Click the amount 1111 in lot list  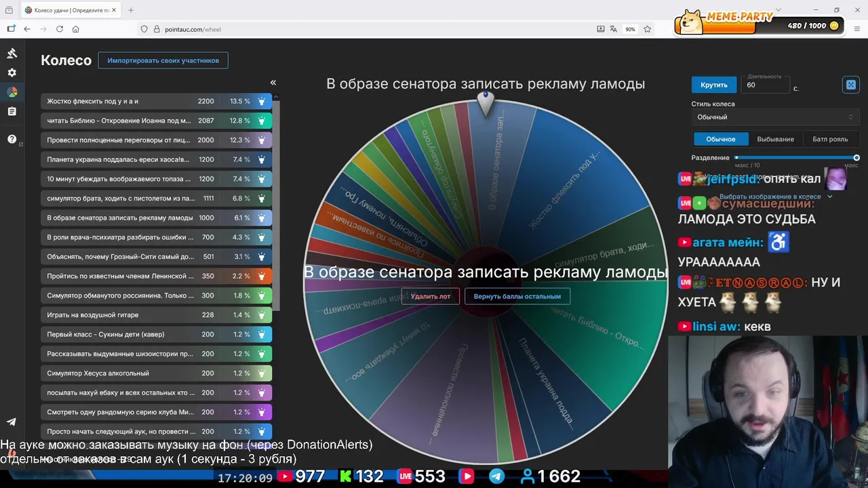208,199
